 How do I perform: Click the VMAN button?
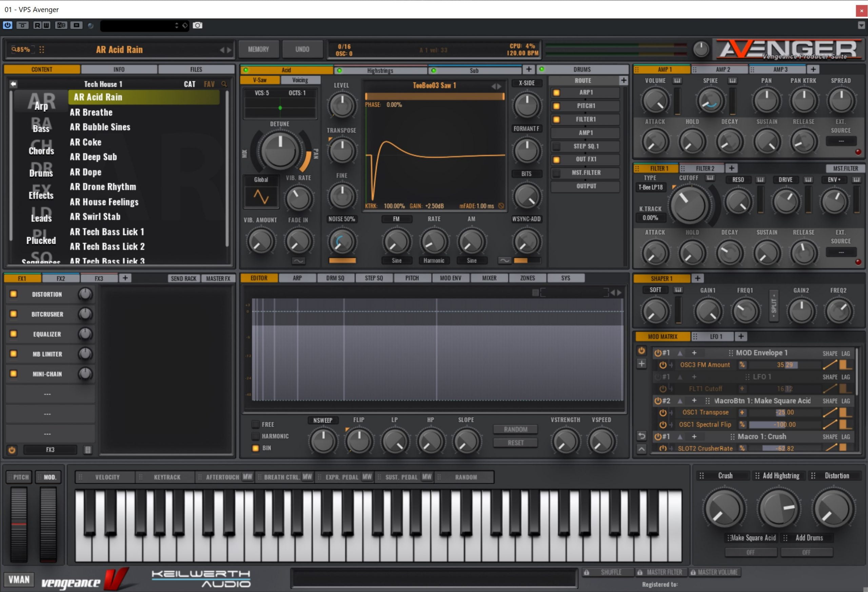click(x=19, y=580)
